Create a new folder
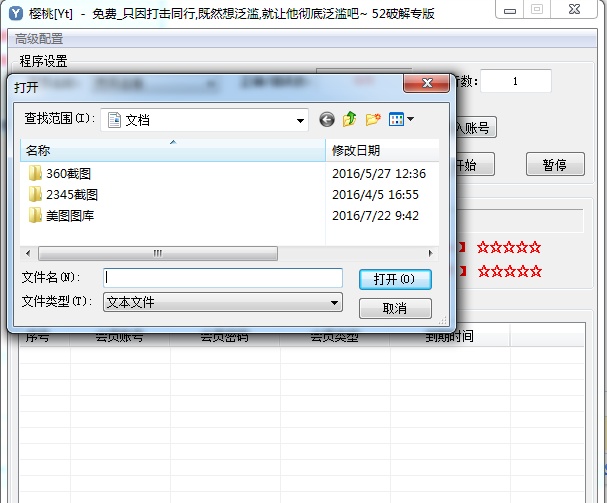 click(x=373, y=119)
